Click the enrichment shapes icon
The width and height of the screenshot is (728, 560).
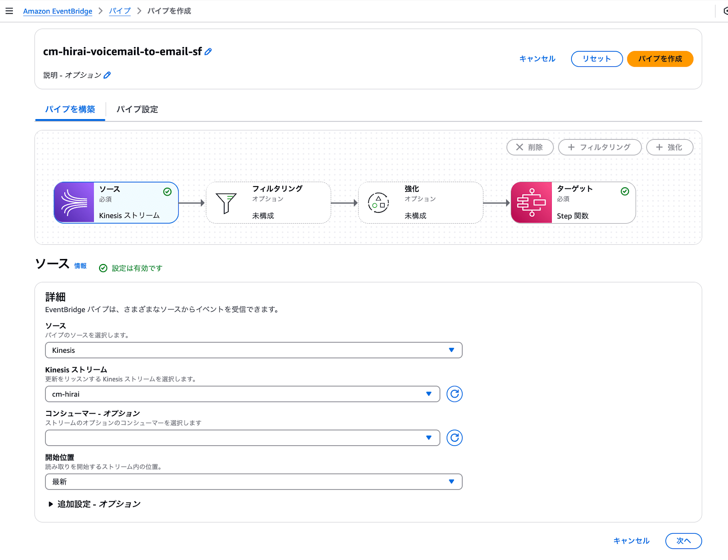378,202
